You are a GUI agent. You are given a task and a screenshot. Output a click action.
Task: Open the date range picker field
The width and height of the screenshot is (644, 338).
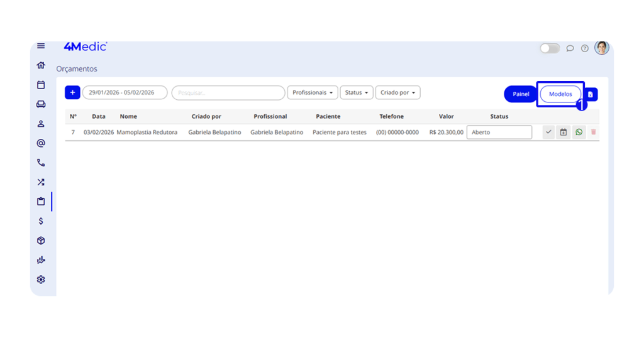pos(125,92)
